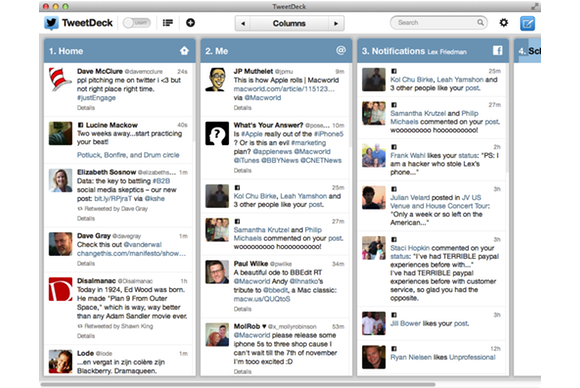
Task: Open the compose new tweet button
Action: pyautogui.click(x=527, y=23)
